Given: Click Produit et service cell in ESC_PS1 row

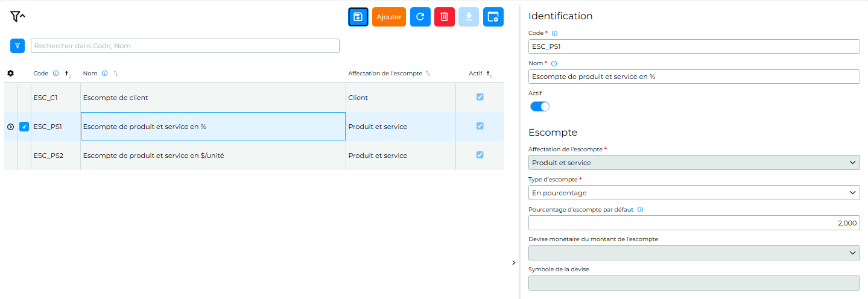Looking at the screenshot, I should pyautogui.click(x=401, y=127).
